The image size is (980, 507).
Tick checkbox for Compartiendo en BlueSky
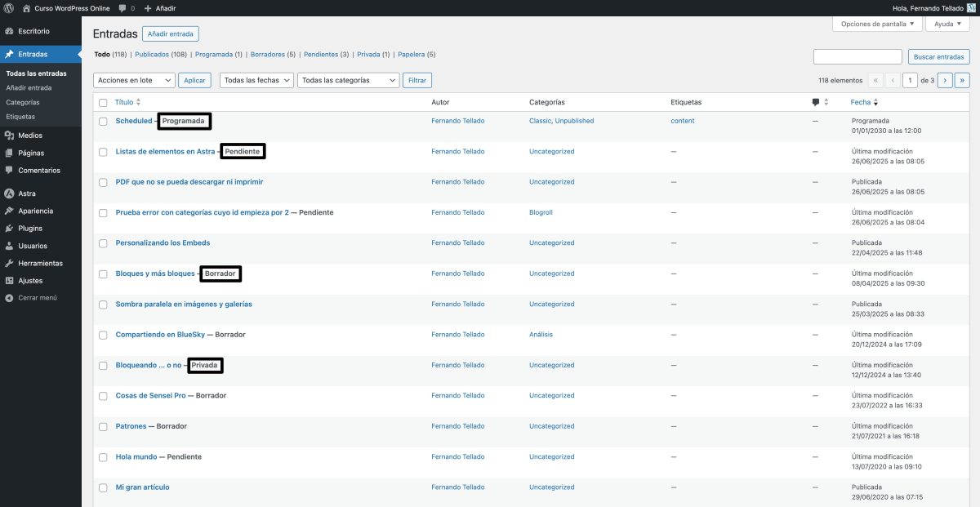(x=103, y=335)
